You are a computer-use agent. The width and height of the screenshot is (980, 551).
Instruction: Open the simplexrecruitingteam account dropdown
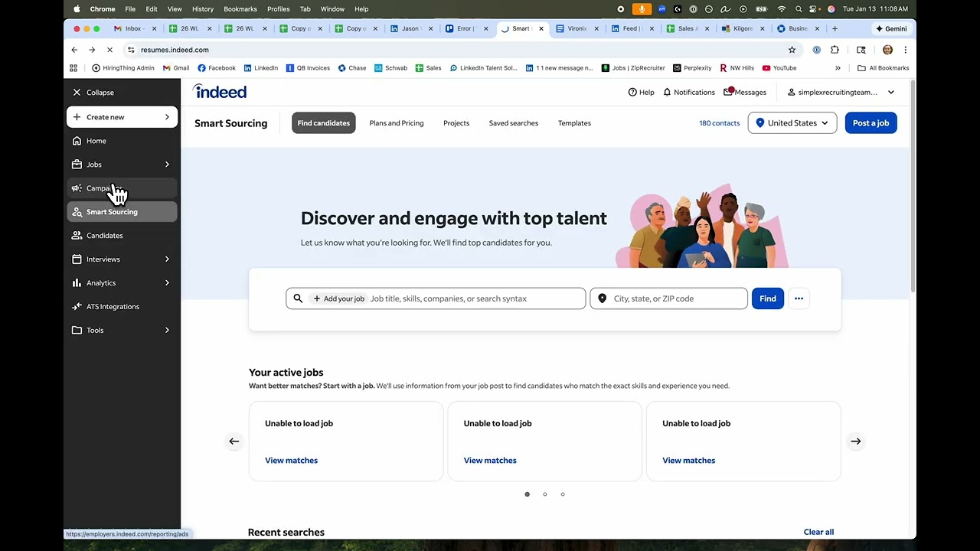click(841, 93)
